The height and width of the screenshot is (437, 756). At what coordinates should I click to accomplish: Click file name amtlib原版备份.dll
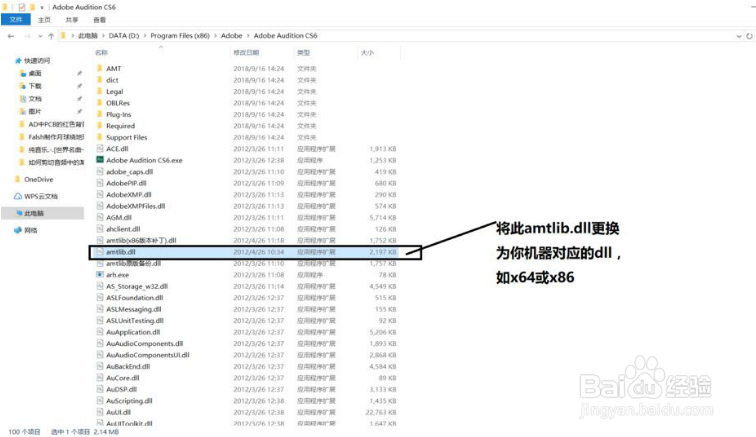pyautogui.click(x=134, y=263)
